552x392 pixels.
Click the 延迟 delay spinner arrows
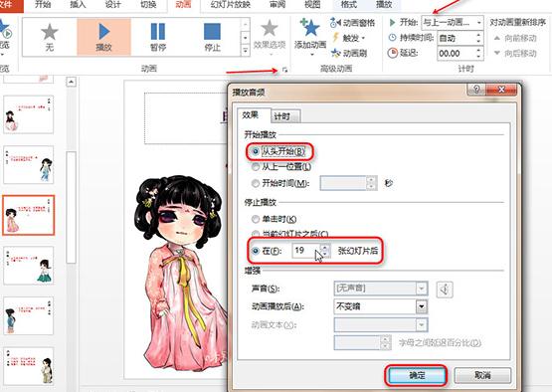(x=478, y=53)
